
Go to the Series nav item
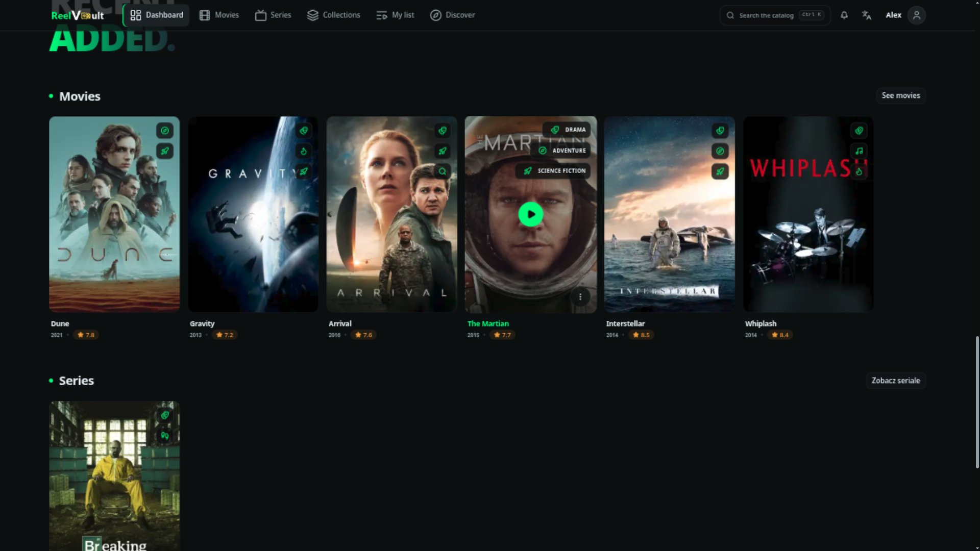click(273, 15)
